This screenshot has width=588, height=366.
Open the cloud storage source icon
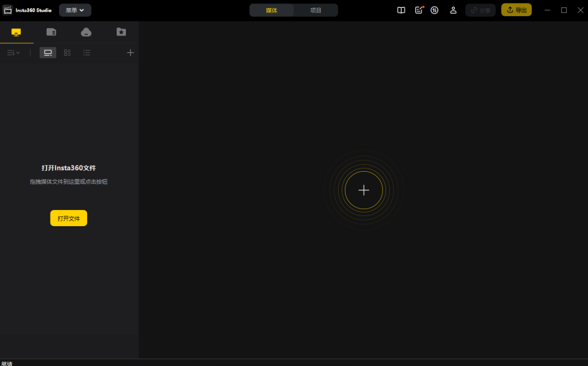(86, 32)
